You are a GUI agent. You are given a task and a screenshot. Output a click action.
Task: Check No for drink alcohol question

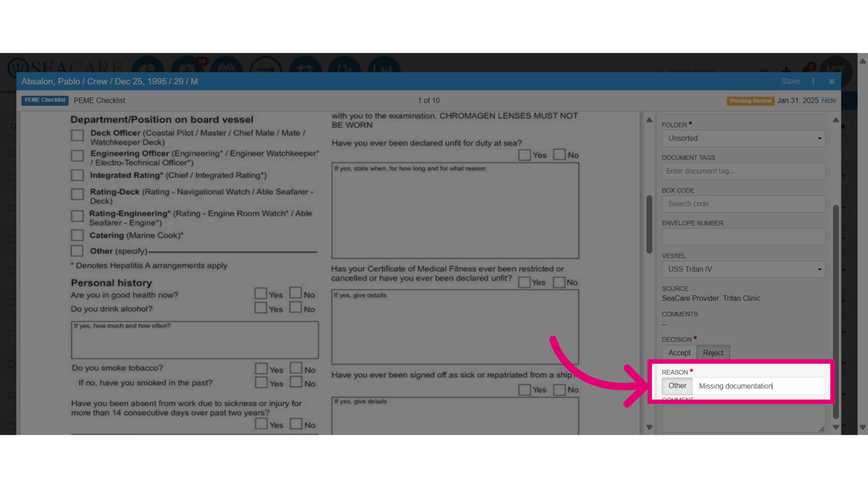point(296,307)
